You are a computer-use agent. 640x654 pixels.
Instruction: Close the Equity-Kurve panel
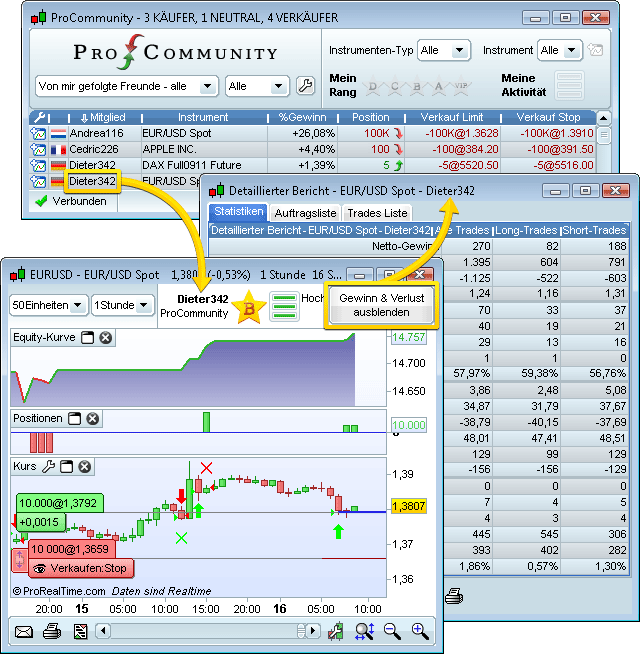(x=105, y=338)
